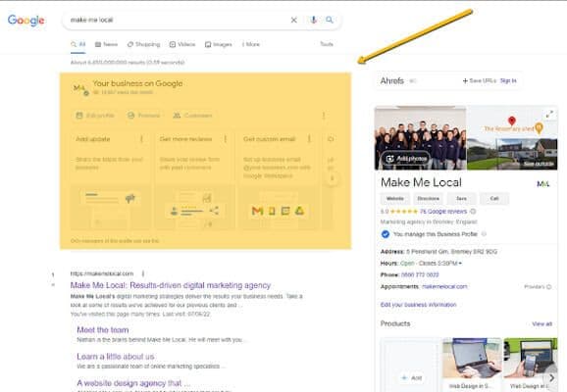Start voice search with microphone icon

(314, 20)
